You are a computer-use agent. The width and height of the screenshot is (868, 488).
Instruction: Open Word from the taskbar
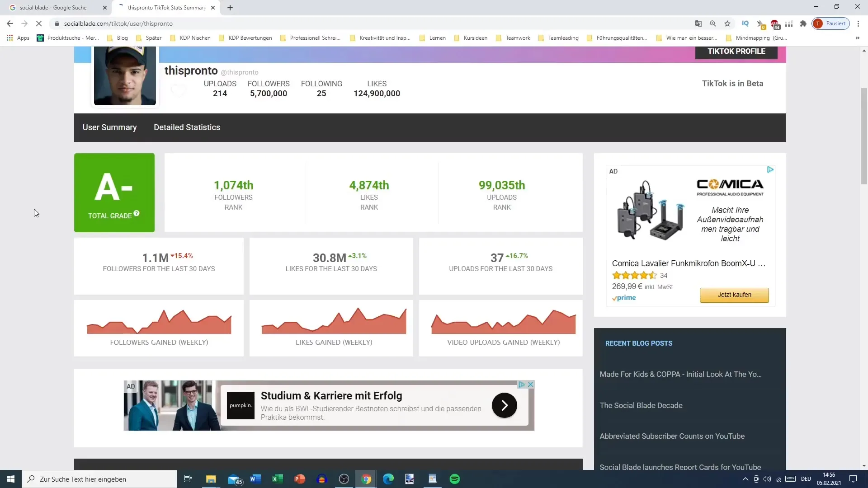(255, 479)
